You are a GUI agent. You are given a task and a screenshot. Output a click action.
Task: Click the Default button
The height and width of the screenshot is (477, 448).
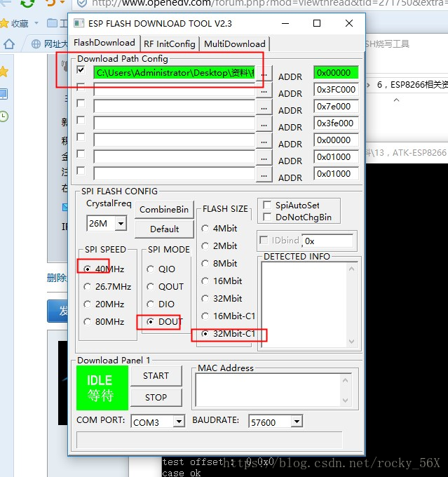click(164, 229)
